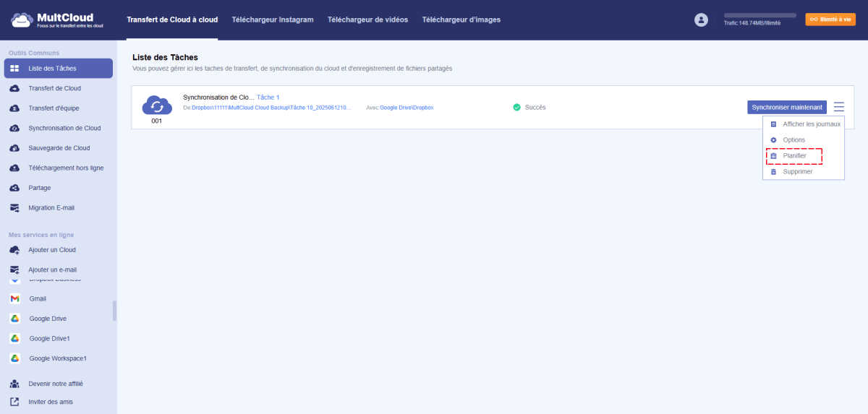Click the Supprimer trash icon

(773, 172)
